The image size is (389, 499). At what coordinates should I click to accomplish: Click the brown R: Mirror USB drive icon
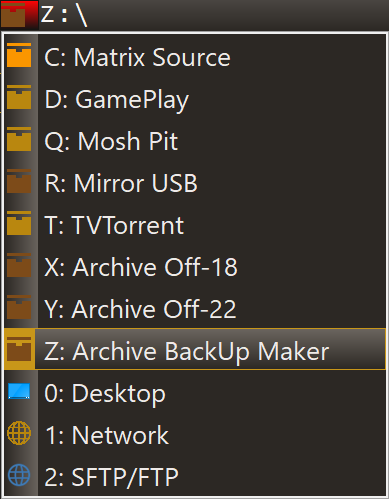pyautogui.click(x=19, y=181)
